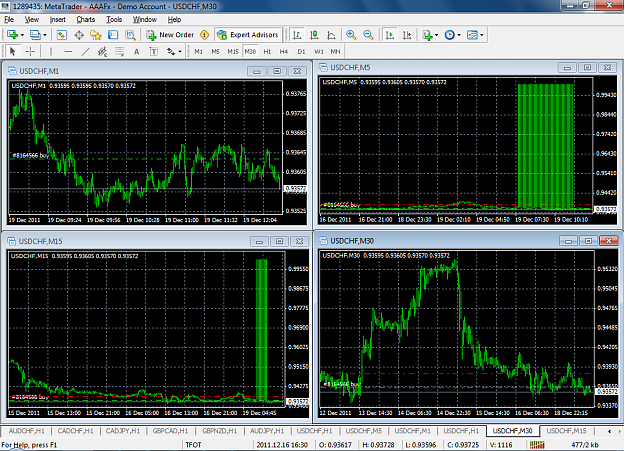Open the Tools menu
The image size is (625, 451).
point(114,20)
